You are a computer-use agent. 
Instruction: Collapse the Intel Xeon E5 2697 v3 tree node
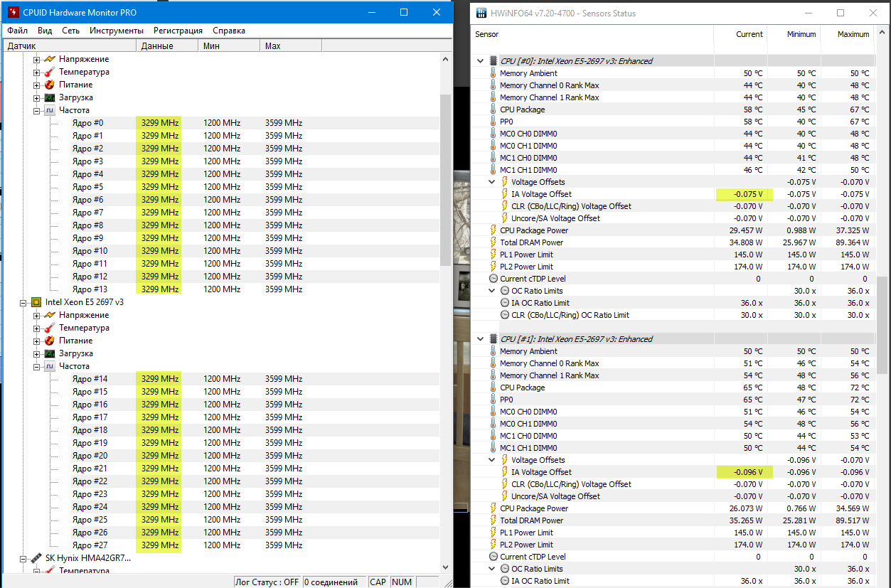[23, 302]
